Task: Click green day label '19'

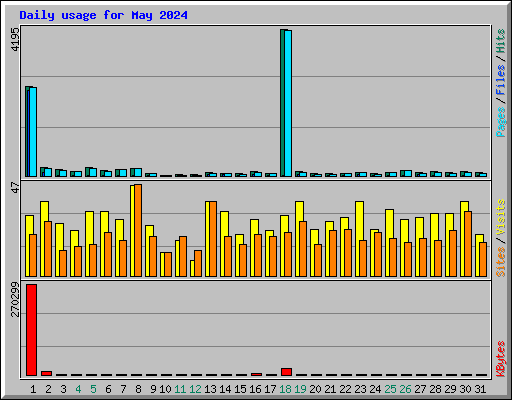Action: pos(300,389)
